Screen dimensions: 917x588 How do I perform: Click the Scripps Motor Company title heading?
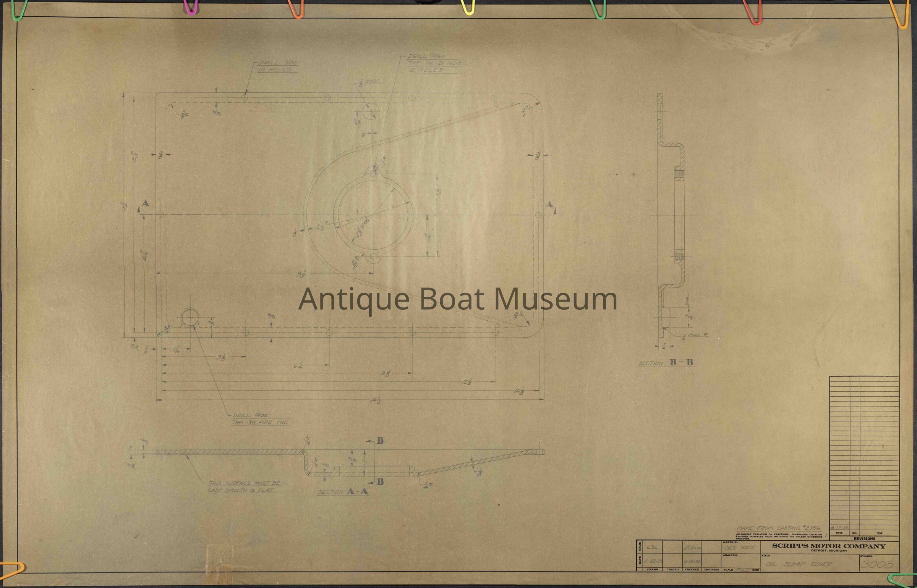coord(829,546)
